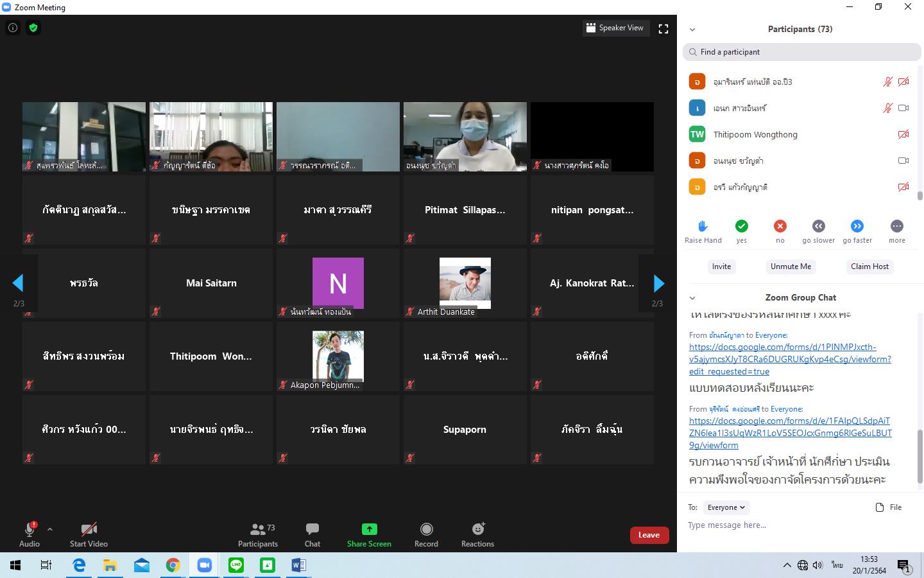
Task: Open Microsoft Word from the taskbar
Action: pos(298,565)
